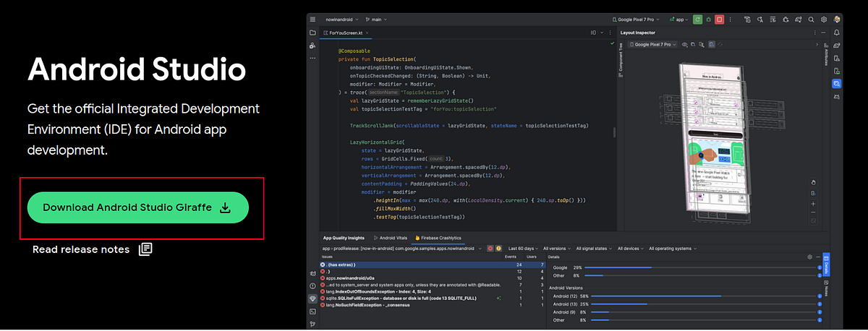The width and height of the screenshot is (868, 331).
Task: Open App Quality Insights gem sidebar icon
Action: tap(312, 298)
